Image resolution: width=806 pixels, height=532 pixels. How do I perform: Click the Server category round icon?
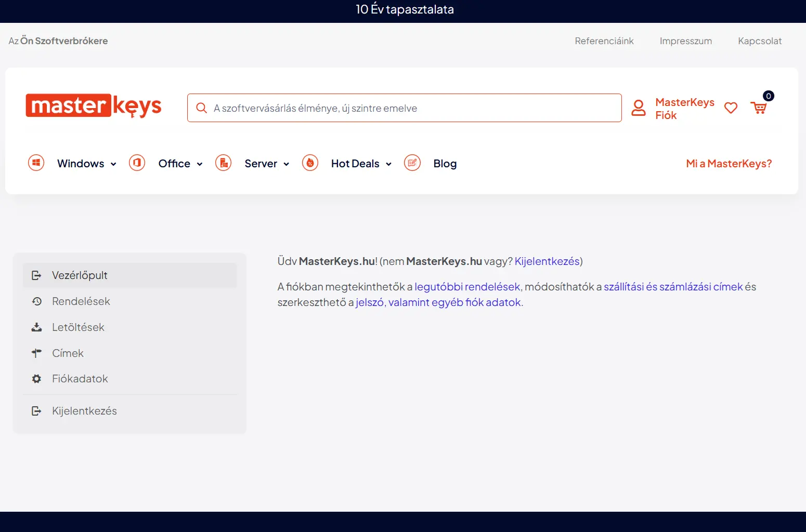(x=224, y=163)
